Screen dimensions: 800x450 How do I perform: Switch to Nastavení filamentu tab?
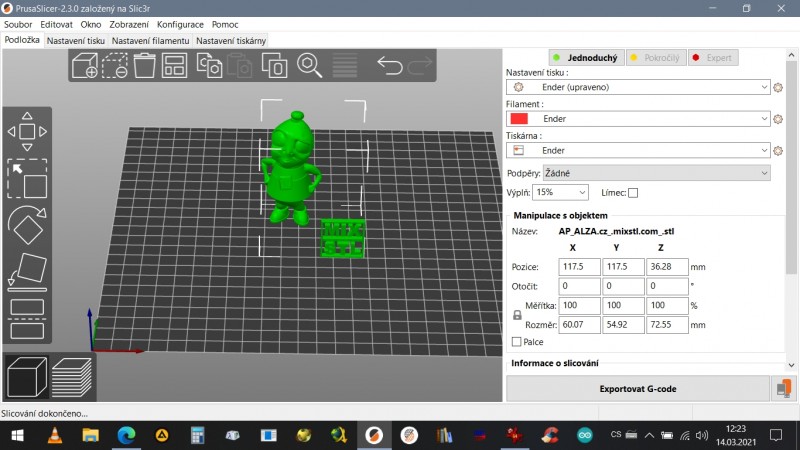click(x=150, y=40)
